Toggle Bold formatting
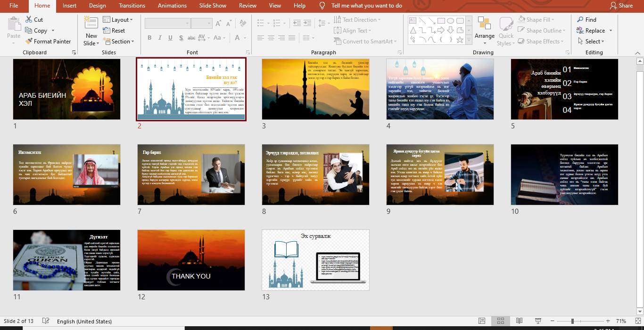644x330 pixels. click(x=149, y=37)
